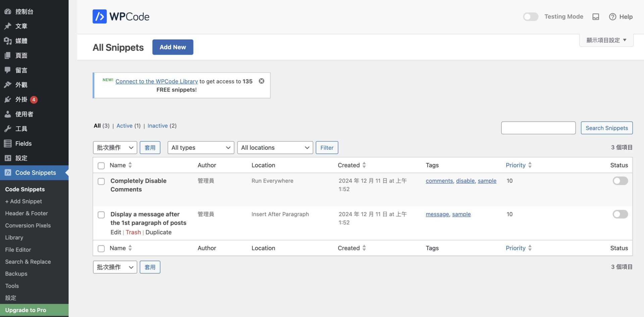Click the red 4 update badge
Screen dimensions: 644x317
pos(34,100)
